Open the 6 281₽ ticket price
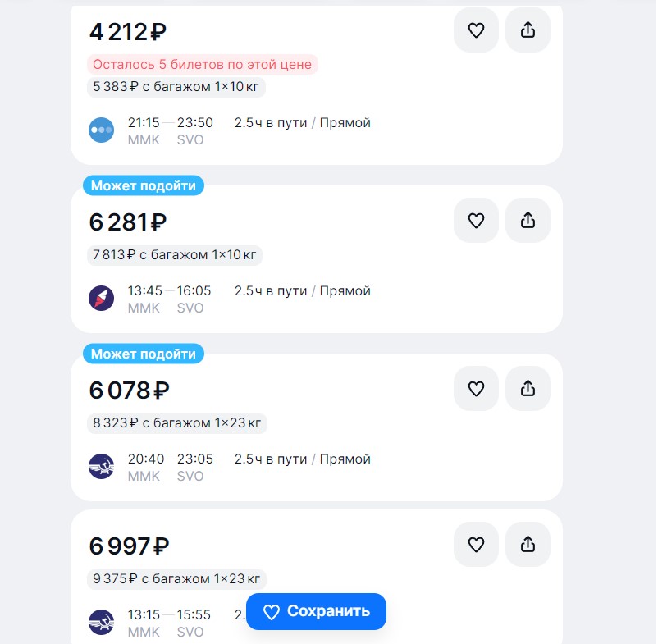 point(128,222)
